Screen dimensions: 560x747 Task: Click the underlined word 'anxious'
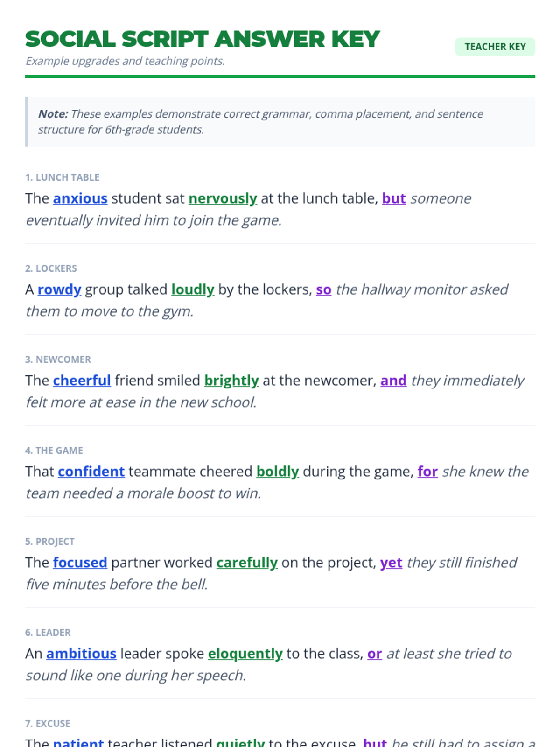pyautogui.click(x=80, y=198)
